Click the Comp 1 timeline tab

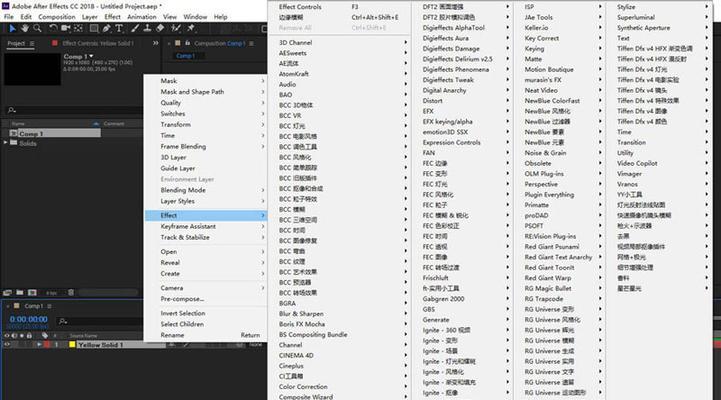point(34,306)
